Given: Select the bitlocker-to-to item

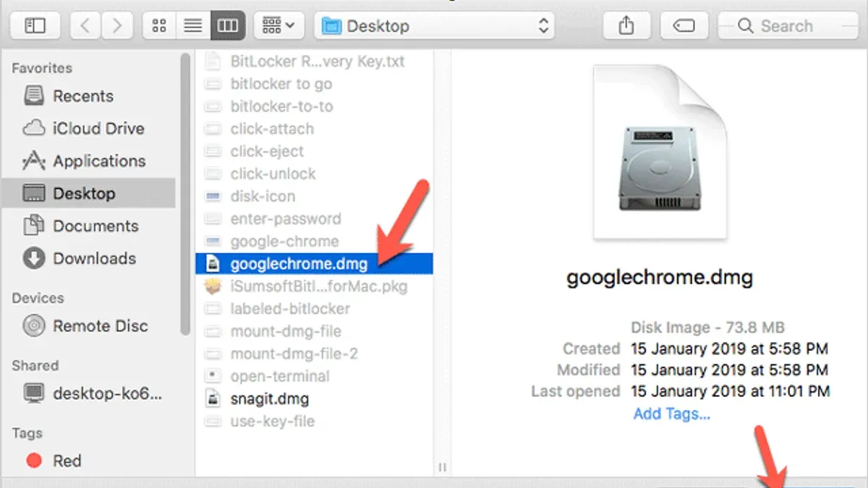Looking at the screenshot, I should click(314, 106).
